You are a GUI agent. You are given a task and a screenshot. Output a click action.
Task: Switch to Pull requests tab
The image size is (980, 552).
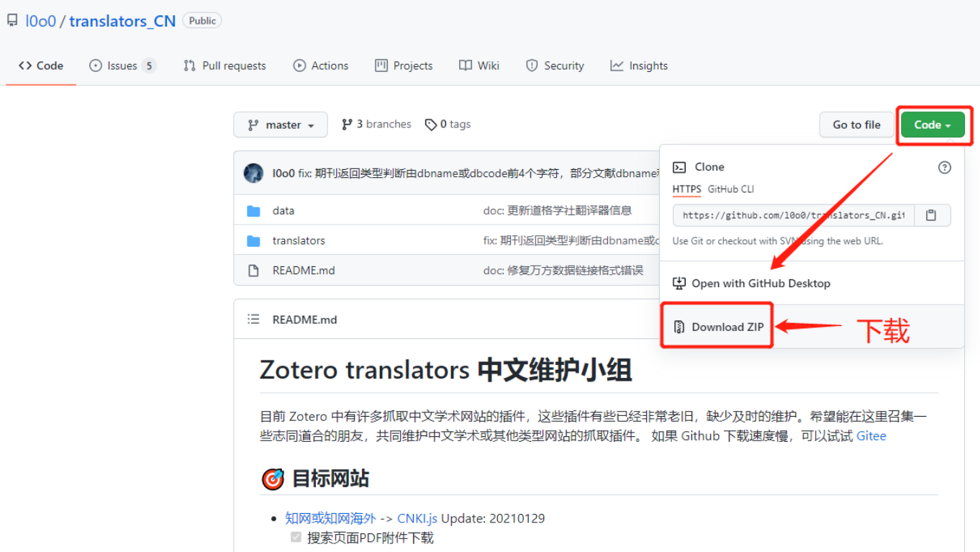(224, 65)
